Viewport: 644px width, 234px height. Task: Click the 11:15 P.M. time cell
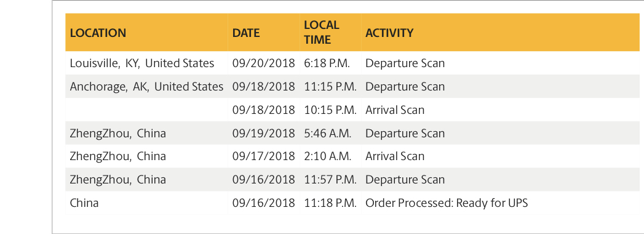point(331,87)
